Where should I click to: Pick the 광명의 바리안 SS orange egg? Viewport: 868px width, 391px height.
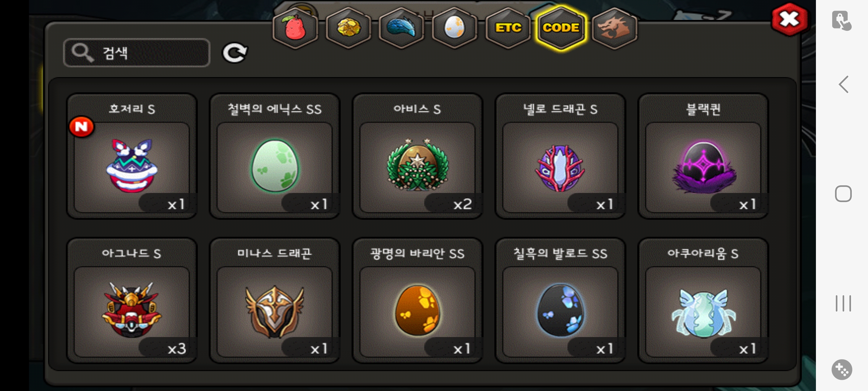[417, 300]
